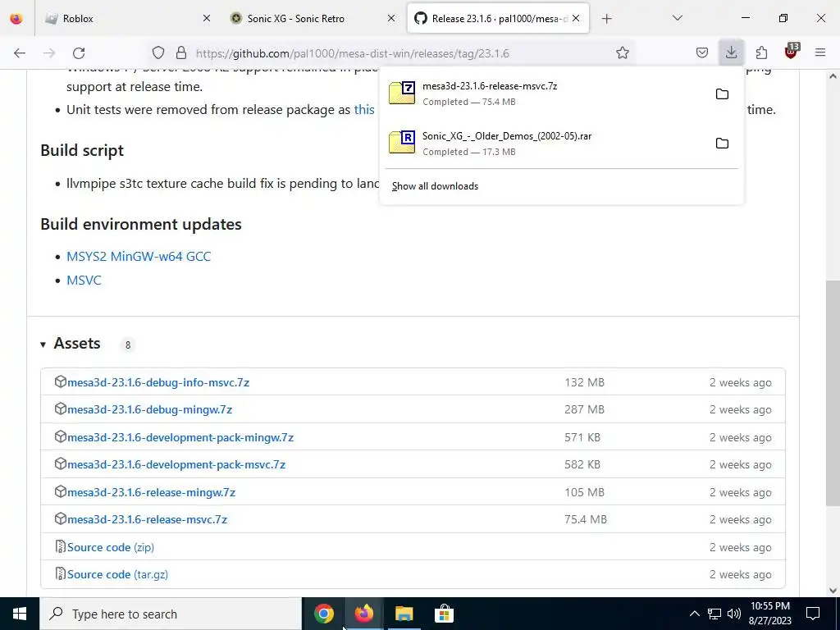The image size is (840, 630).
Task: Close the downloads panel via toolbar download icon
Action: [731, 52]
